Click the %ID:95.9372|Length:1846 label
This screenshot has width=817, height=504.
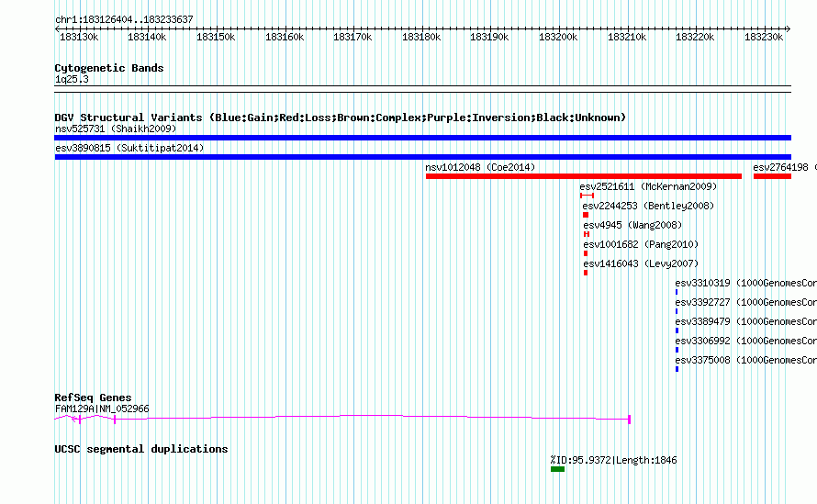click(x=613, y=460)
